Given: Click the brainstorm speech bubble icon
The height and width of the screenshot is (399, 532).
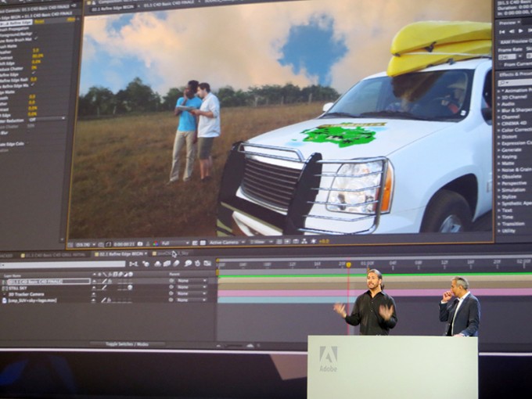Looking at the screenshot, I should pos(188,264).
